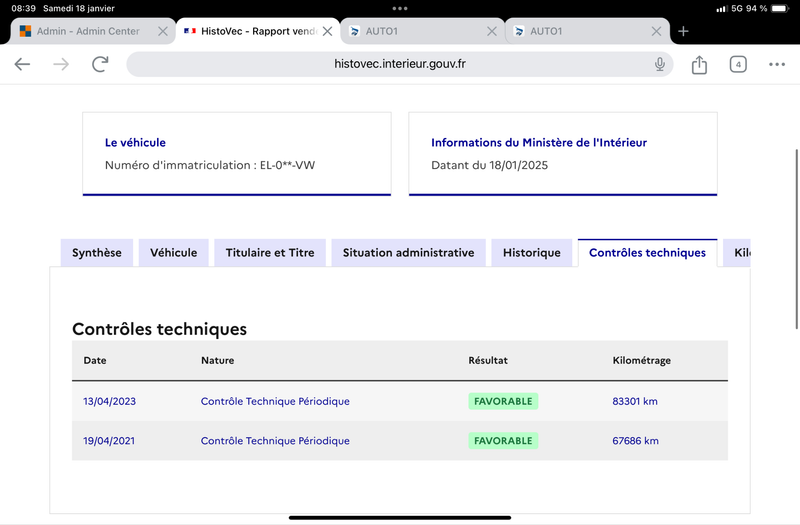Click the FAVORABLE badge for 19/04/2021

[503, 441]
